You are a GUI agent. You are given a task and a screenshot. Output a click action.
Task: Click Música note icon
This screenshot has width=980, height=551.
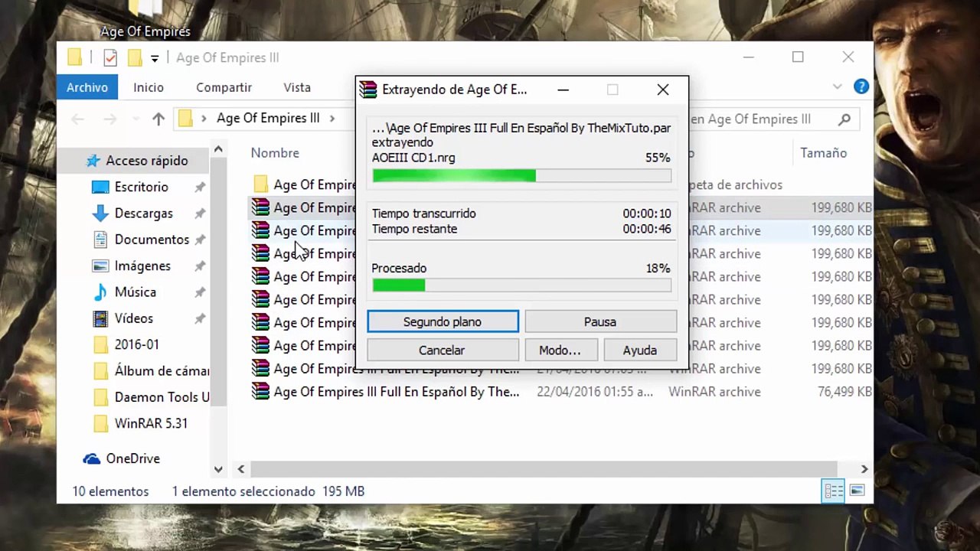pos(100,292)
